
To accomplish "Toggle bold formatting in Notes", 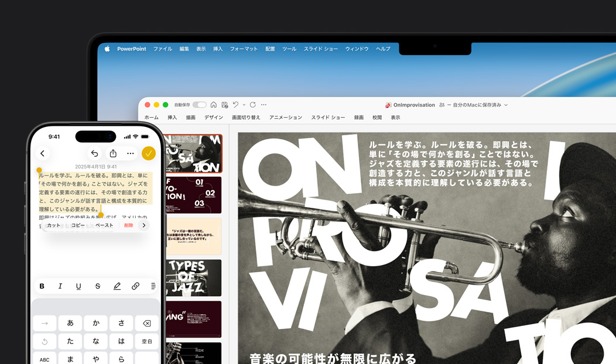I will [x=42, y=286].
